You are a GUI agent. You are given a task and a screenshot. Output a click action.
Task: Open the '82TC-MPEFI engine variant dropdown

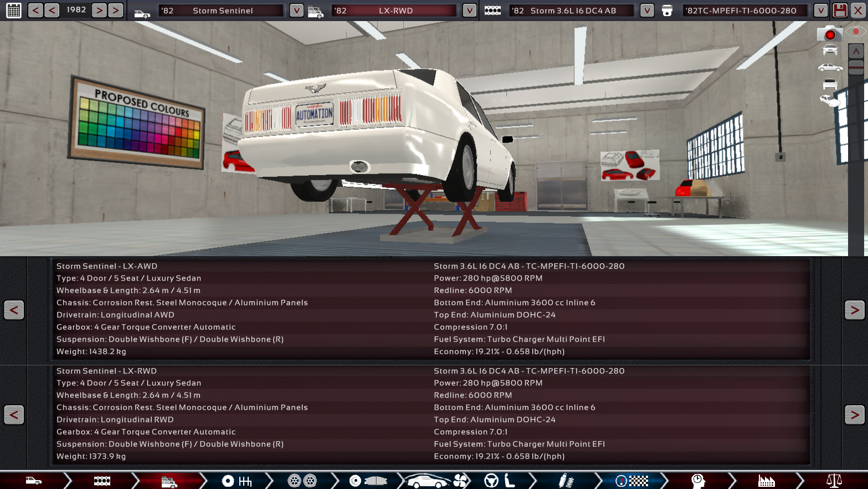(820, 10)
